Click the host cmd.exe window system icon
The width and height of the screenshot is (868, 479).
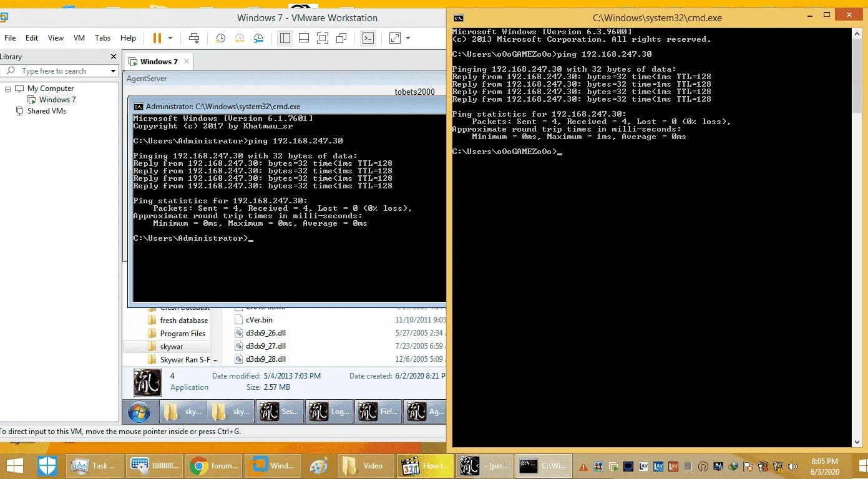tap(459, 18)
